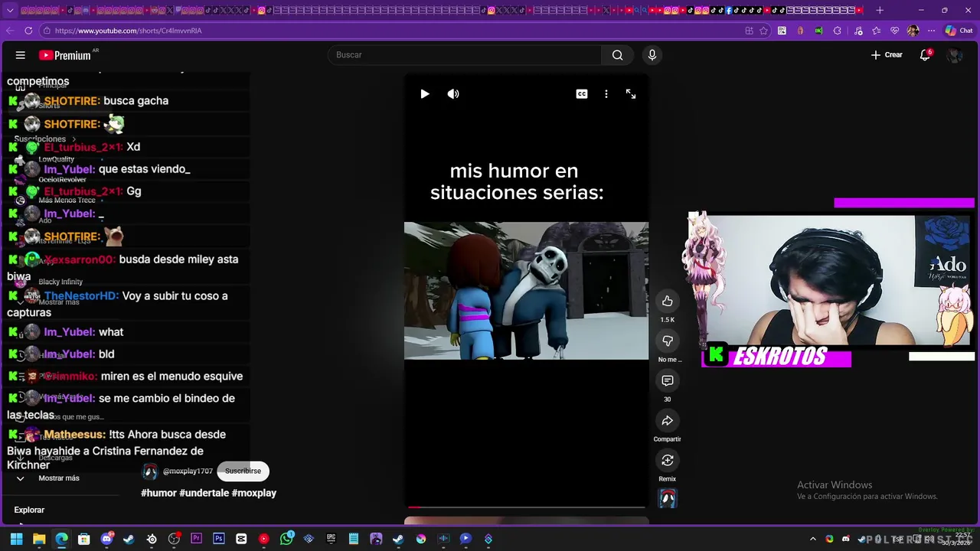The image size is (980, 551).
Task: Open the #moxplay hashtag
Action: tap(254, 493)
